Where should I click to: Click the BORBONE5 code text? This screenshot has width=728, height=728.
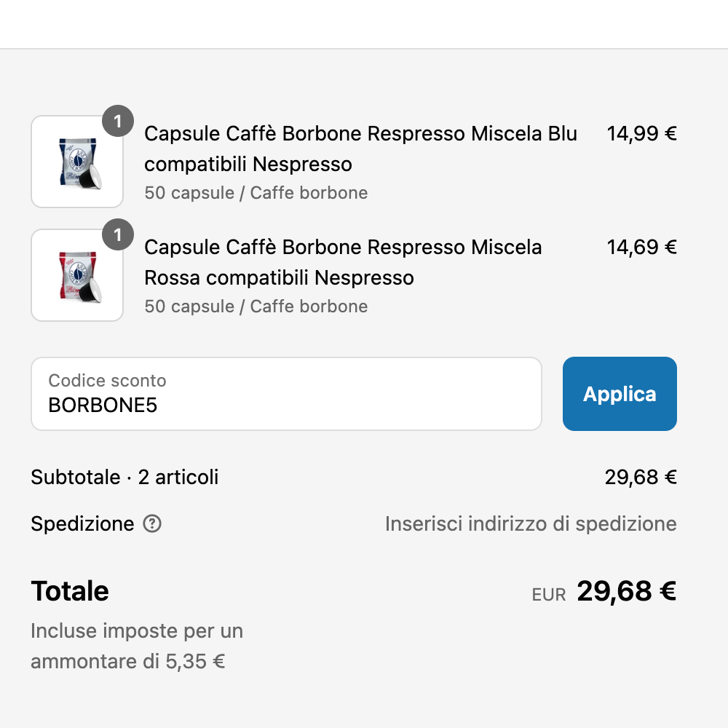[103, 405]
